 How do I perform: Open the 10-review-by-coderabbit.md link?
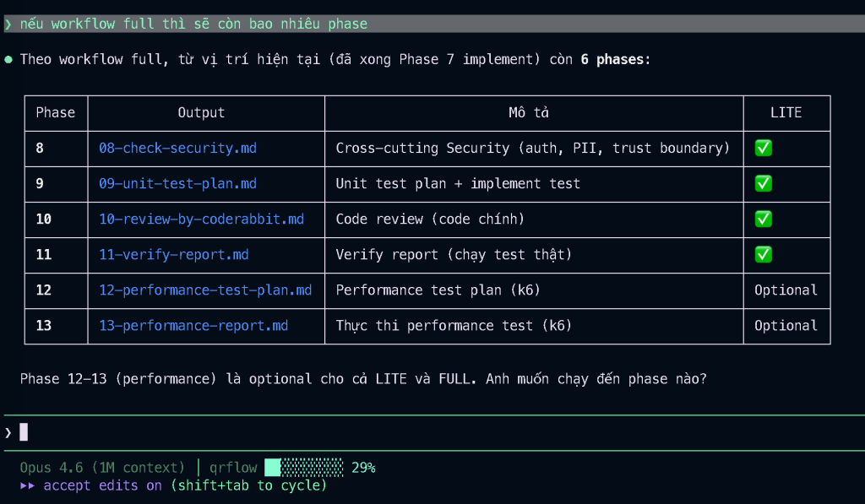tap(201, 219)
